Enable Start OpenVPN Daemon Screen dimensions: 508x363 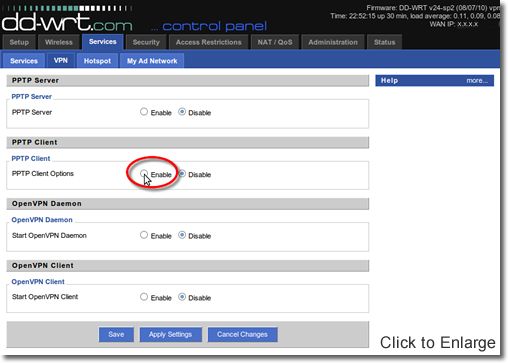144,235
